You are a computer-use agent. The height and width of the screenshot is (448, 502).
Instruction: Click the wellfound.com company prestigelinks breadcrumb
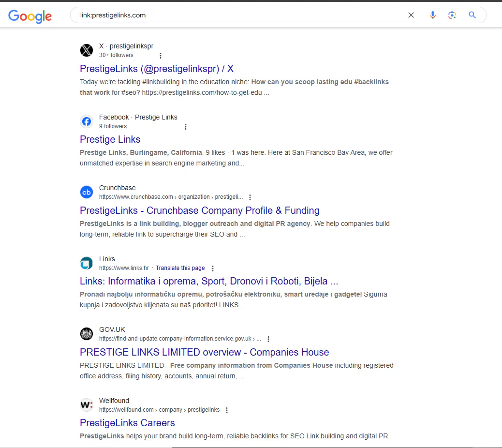pyautogui.click(x=159, y=410)
